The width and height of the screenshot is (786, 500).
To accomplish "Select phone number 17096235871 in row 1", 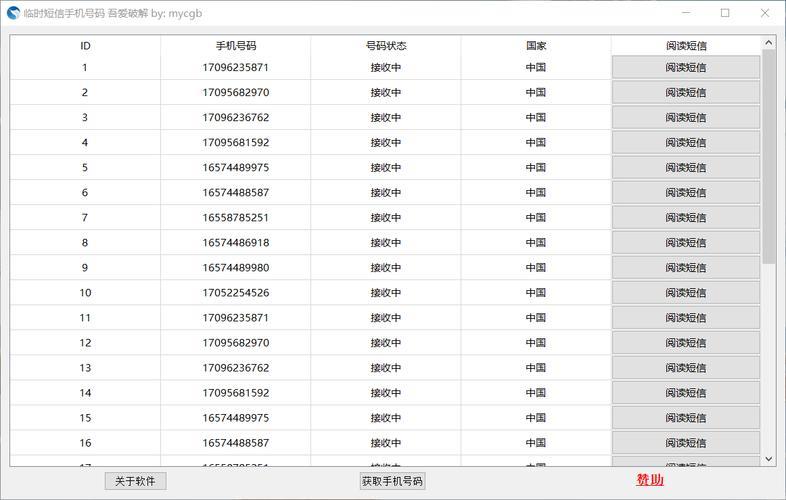I will pos(236,67).
